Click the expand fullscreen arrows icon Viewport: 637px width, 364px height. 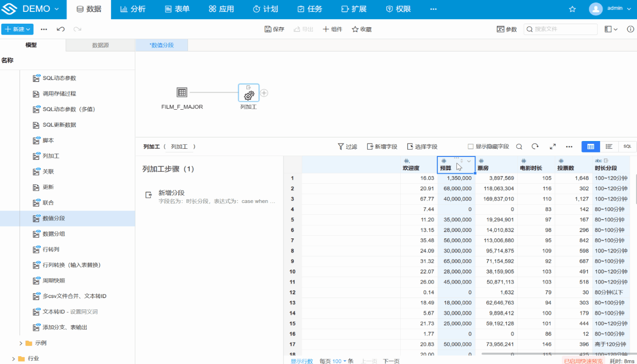[x=553, y=147]
